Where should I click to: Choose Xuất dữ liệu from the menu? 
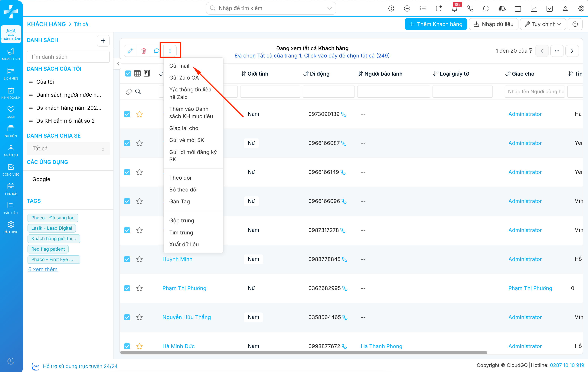[x=184, y=244]
